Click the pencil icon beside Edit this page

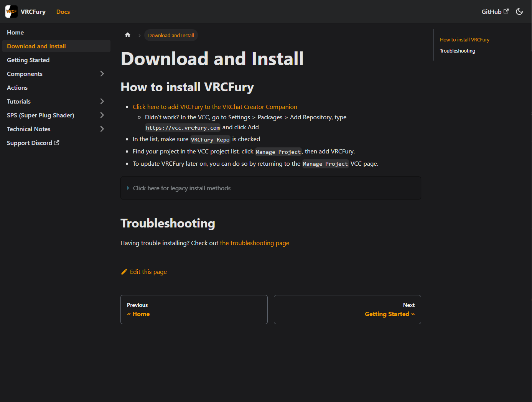pos(124,272)
